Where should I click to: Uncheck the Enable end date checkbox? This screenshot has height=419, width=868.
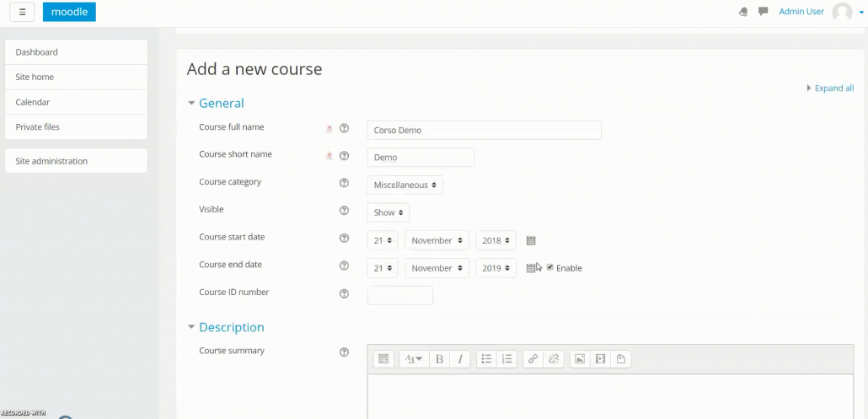coord(549,267)
